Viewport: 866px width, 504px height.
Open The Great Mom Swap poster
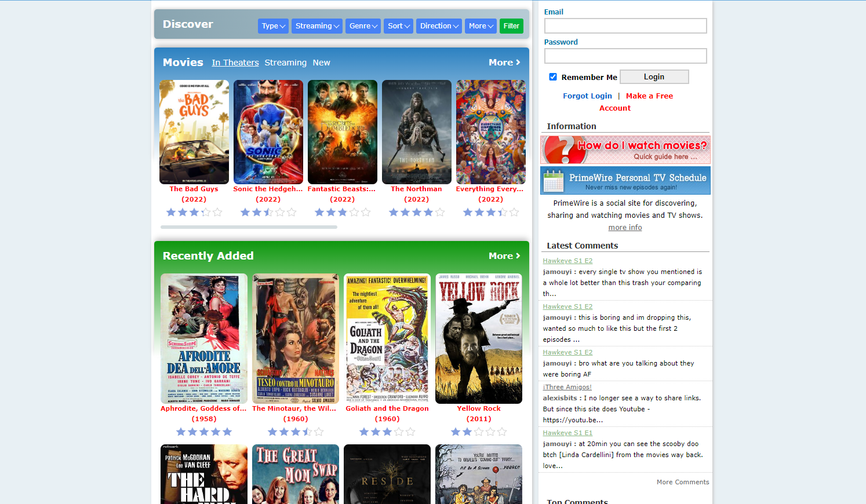(296, 474)
